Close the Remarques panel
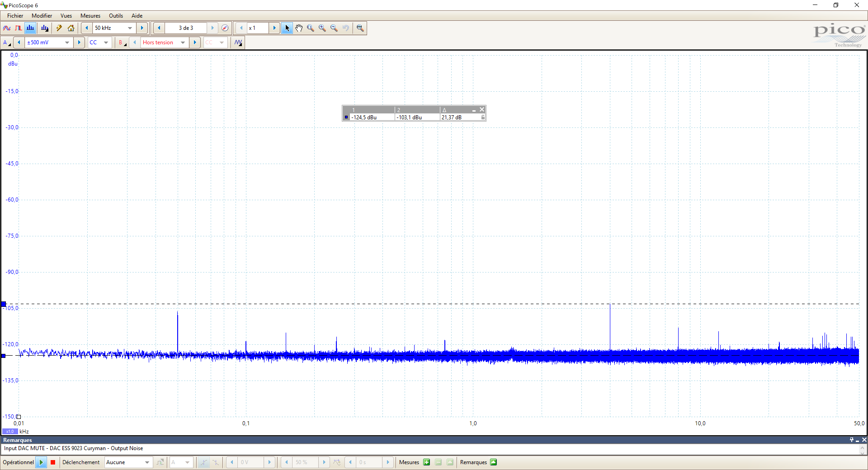 click(x=864, y=440)
